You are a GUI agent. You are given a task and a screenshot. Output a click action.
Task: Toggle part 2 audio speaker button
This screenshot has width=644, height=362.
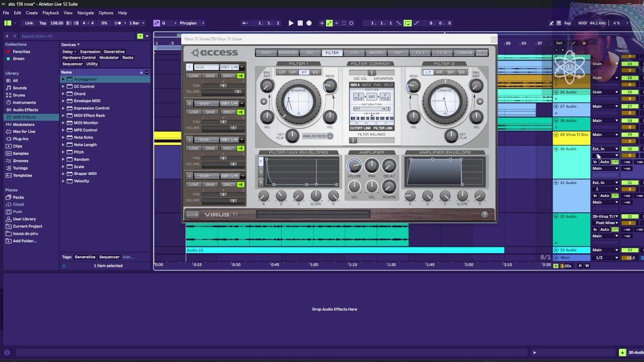coord(241,112)
